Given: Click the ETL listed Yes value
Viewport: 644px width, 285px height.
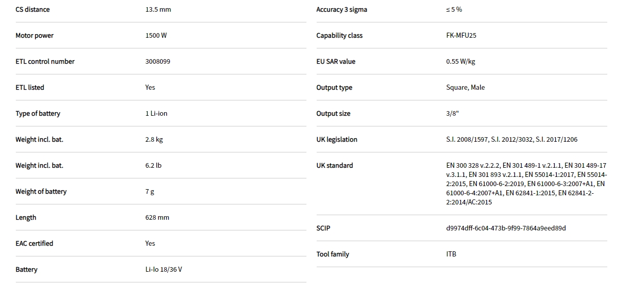Looking at the screenshot, I should 150,88.
